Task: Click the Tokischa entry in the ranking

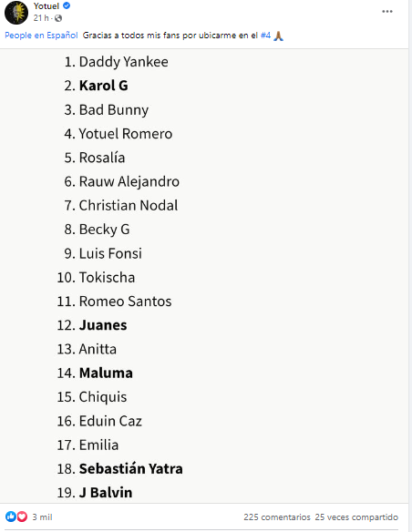Action: pyautogui.click(x=96, y=277)
